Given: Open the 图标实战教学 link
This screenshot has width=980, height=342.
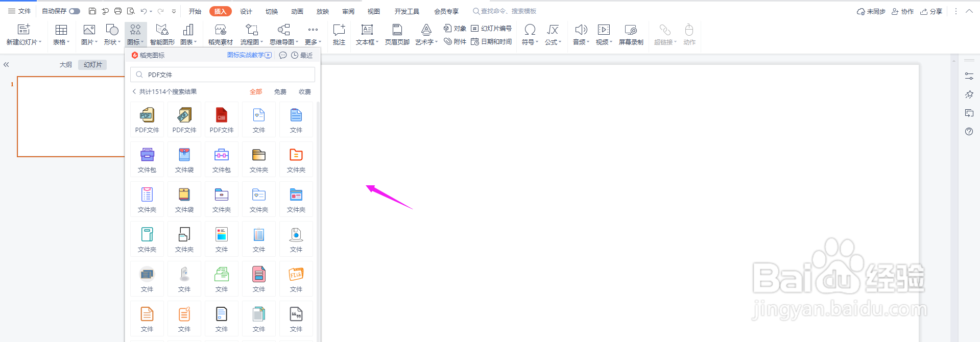Looking at the screenshot, I should [249, 55].
